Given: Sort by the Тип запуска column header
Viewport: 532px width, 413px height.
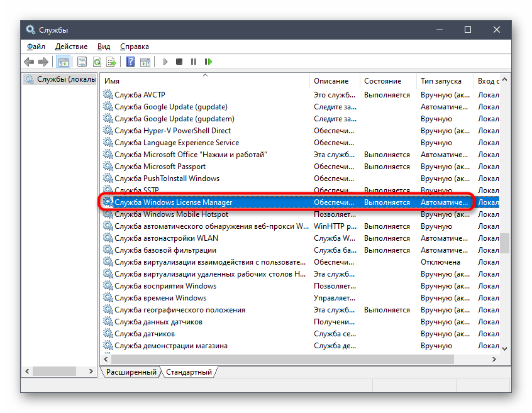Looking at the screenshot, I should [x=445, y=81].
